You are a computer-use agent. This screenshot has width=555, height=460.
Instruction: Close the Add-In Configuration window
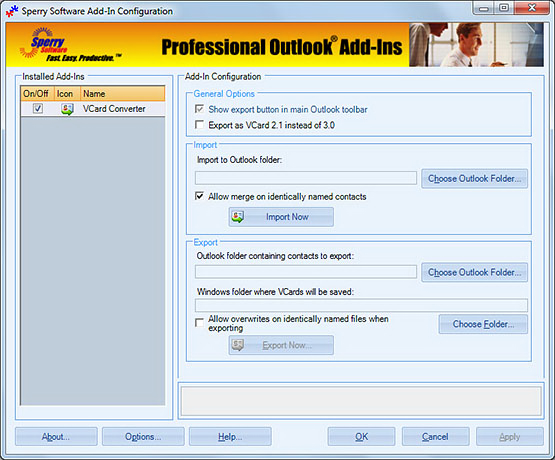(x=532, y=8)
